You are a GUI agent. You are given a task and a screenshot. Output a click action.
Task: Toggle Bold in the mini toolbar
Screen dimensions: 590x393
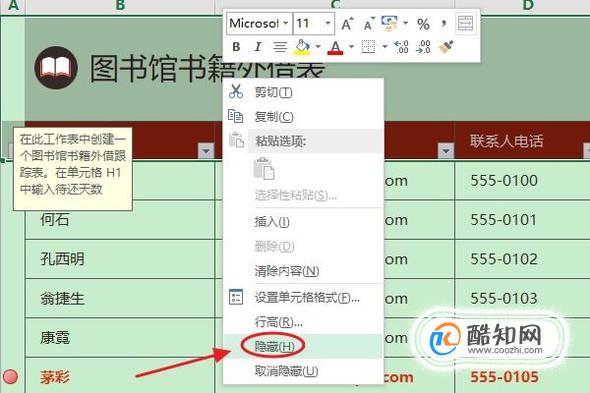(236, 47)
